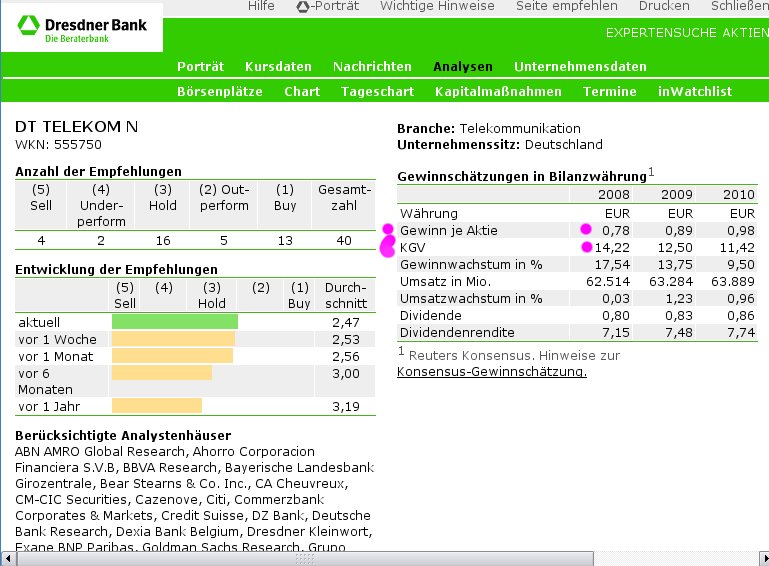Click the EXPERTENSUCHE AKTIEN header text
Image resolution: width=769 pixels, height=566 pixels.
click(687, 32)
